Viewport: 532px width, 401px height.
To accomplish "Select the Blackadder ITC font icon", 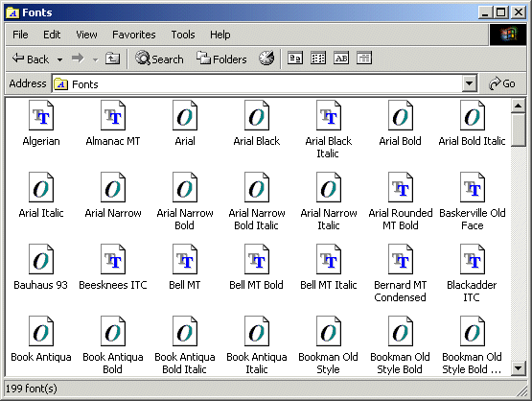I will pos(473,259).
